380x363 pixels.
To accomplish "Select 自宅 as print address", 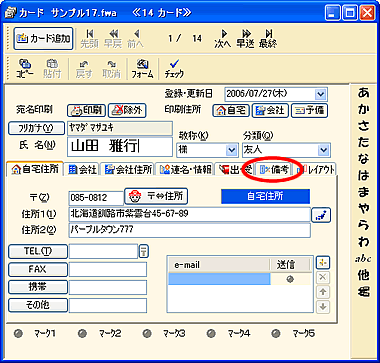I will coord(231,110).
